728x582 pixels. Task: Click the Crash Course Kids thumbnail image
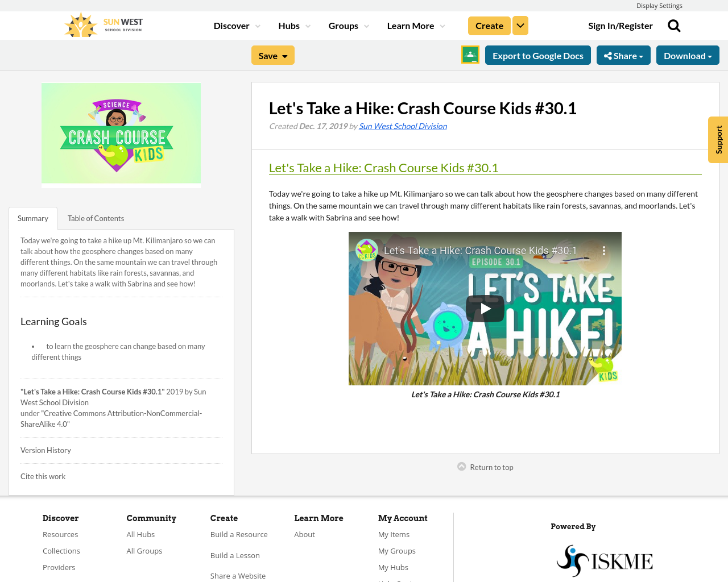click(x=121, y=135)
